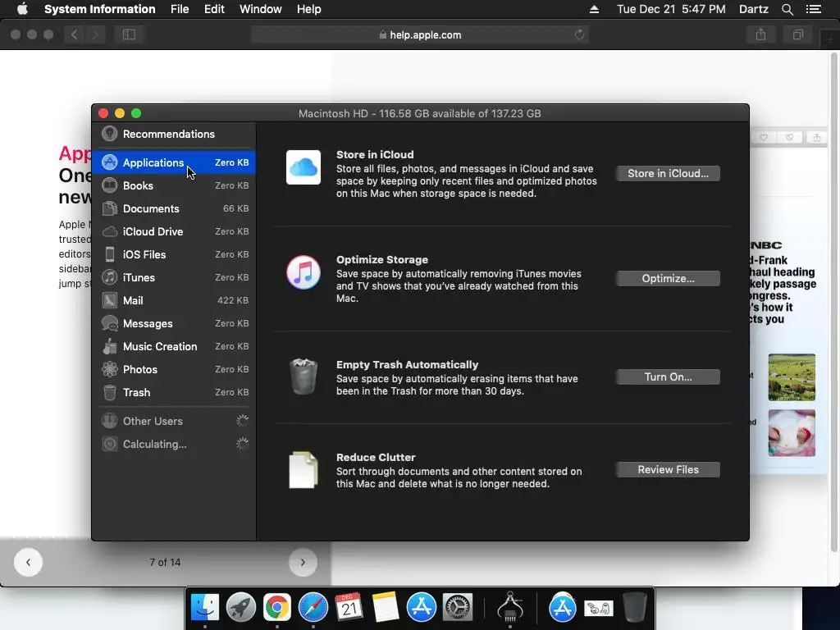This screenshot has height=630, width=840.
Task: Open the Trash in the Dock
Action: (635, 608)
